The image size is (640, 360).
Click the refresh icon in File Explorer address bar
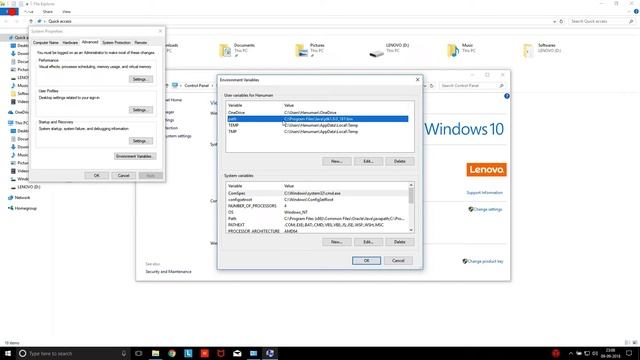click(561, 21)
